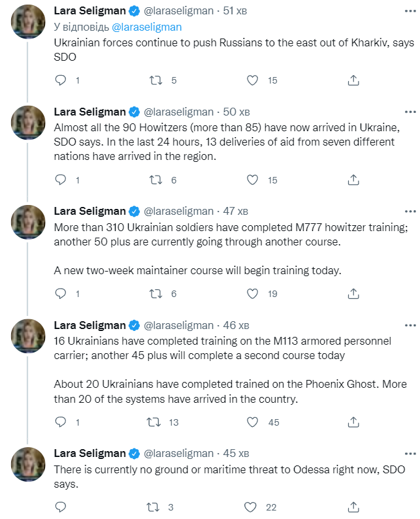Image resolution: width=420 pixels, height=519 pixels.
Task: Like the Kharkiv push tweet
Action: 253,80
